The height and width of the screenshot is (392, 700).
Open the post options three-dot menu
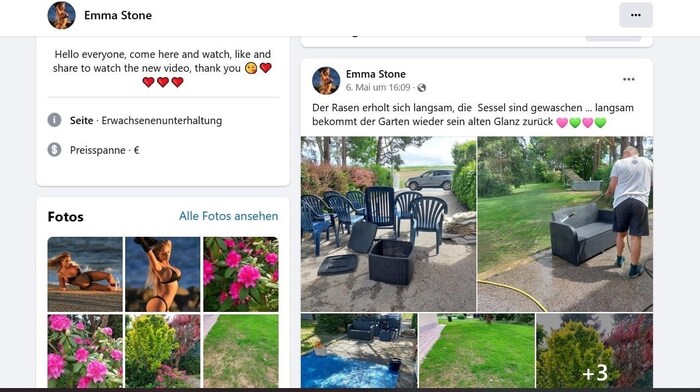629,79
